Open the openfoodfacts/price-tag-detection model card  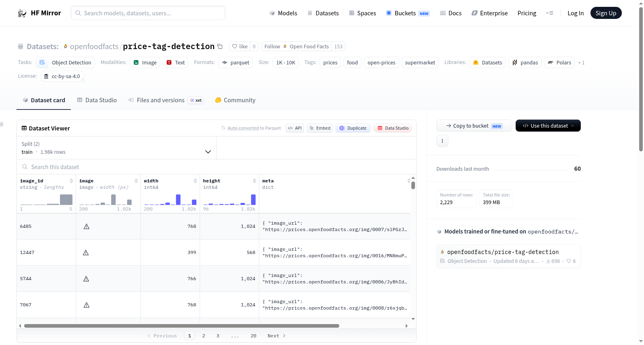pos(508,256)
